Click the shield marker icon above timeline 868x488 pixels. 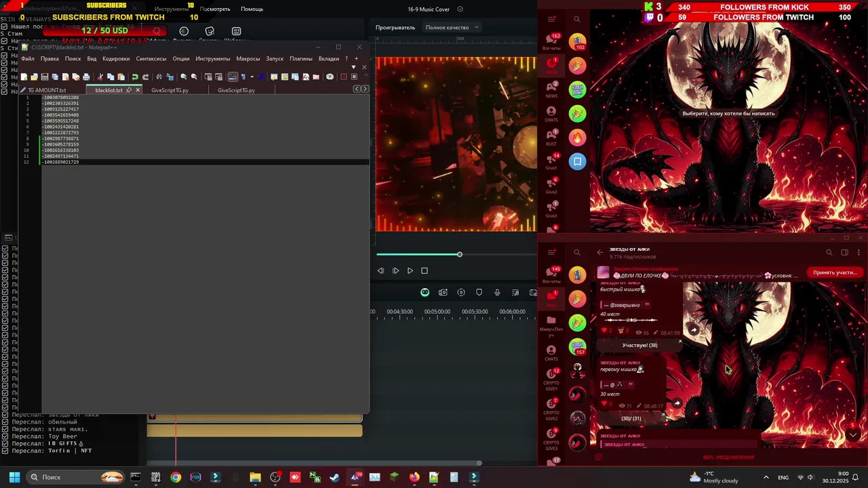point(479,292)
